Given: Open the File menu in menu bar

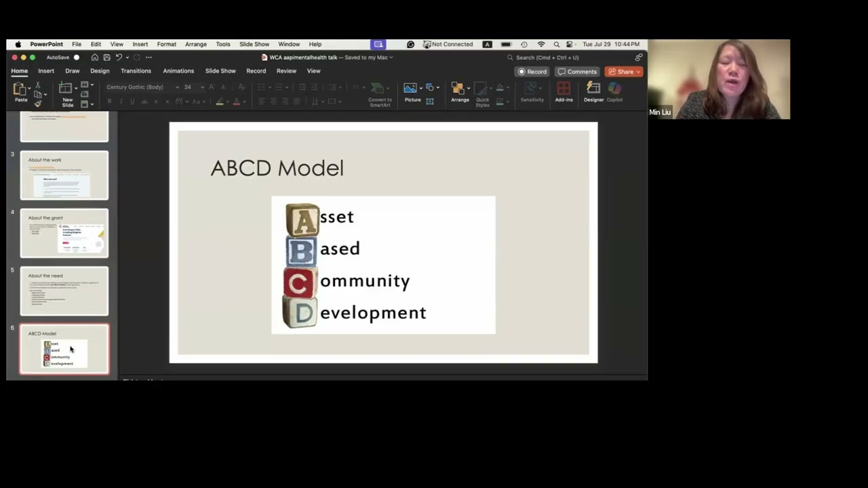Looking at the screenshot, I should 77,44.
